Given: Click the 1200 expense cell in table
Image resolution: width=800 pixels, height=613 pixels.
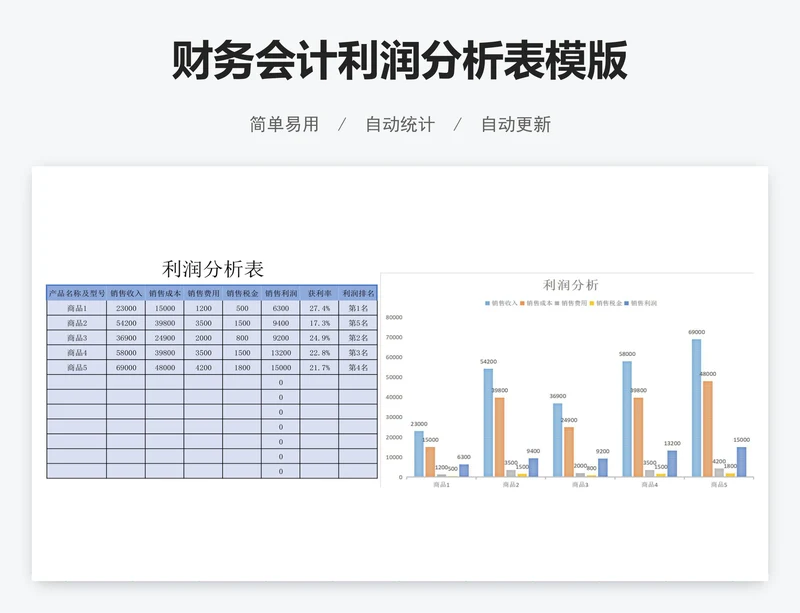Looking at the screenshot, I should click(204, 308).
